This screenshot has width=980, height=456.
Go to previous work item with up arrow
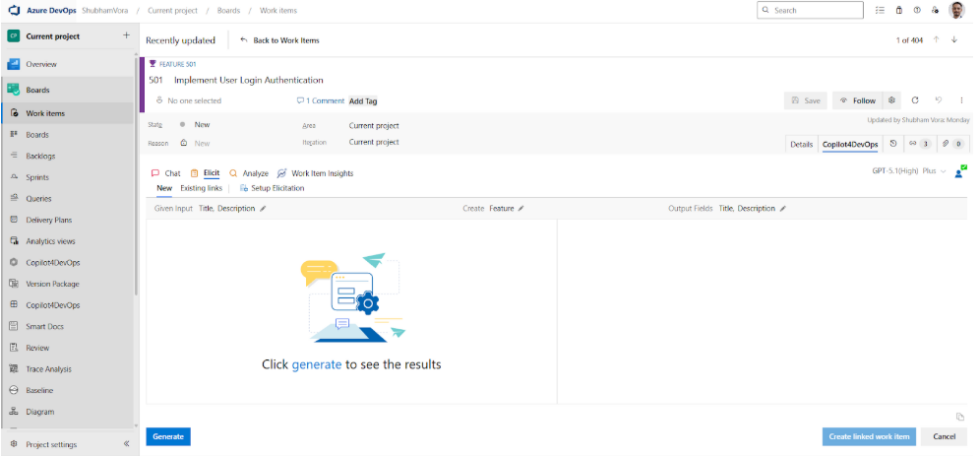coord(937,39)
